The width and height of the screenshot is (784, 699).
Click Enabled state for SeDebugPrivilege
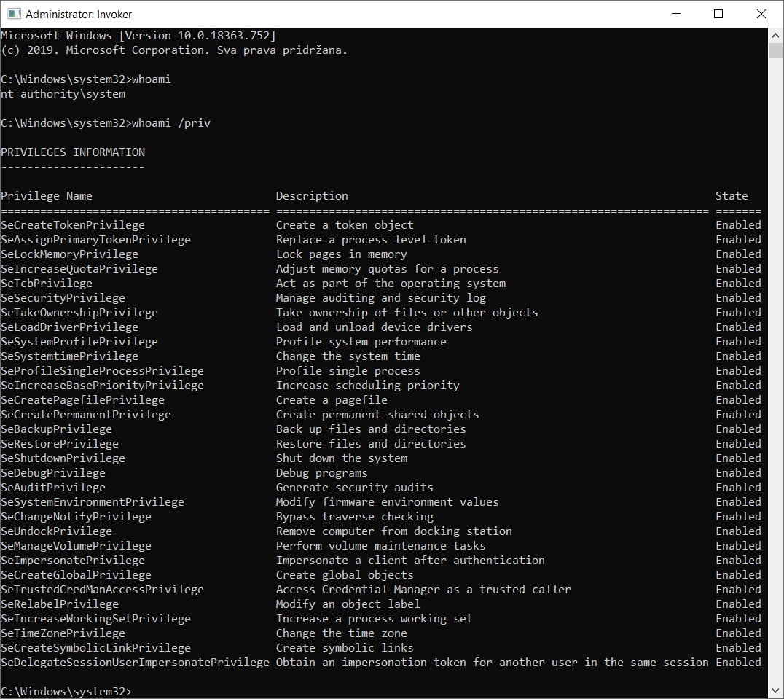pos(739,473)
